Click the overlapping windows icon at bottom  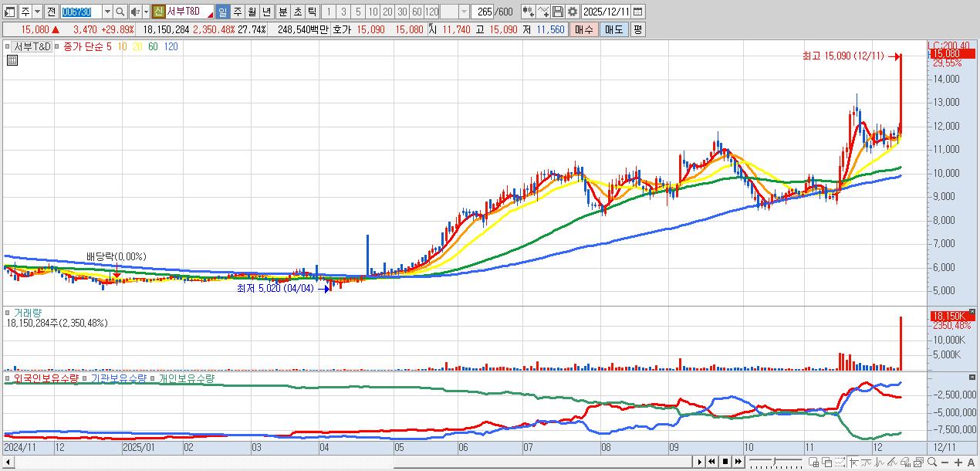pyautogui.click(x=826, y=462)
